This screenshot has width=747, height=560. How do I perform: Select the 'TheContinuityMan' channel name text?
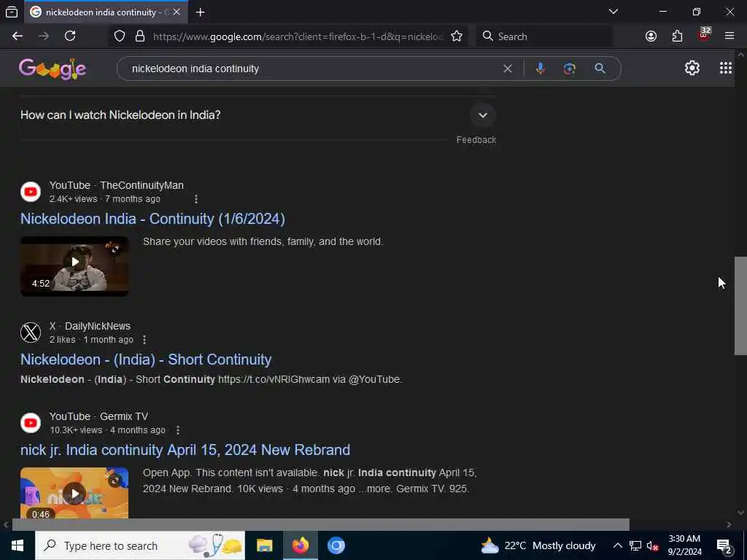[x=142, y=186]
